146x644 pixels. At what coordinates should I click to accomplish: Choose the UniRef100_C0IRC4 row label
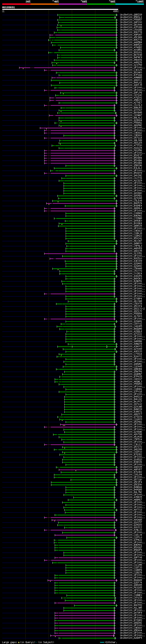click(131, 274)
